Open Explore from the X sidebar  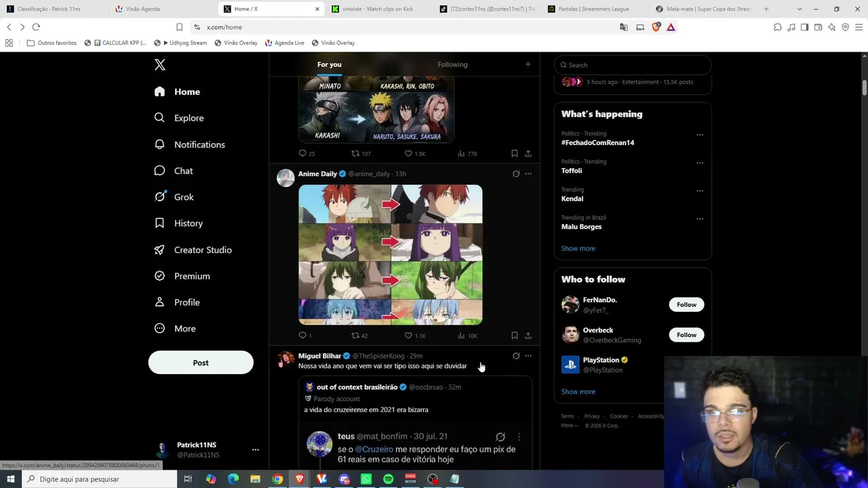point(179,118)
